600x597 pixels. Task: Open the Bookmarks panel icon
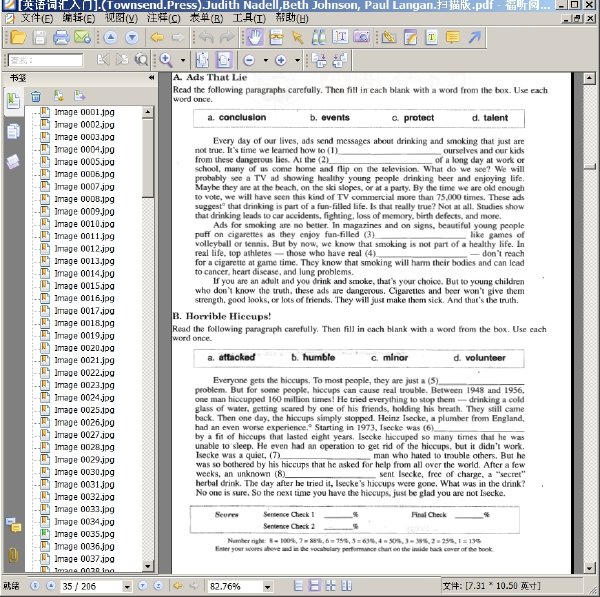[x=13, y=101]
